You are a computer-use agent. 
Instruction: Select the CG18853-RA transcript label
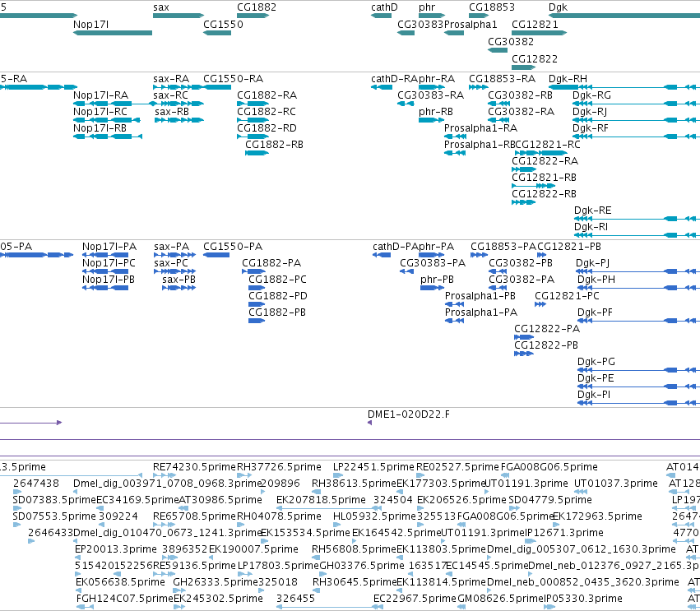pyautogui.click(x=503, y=79)
